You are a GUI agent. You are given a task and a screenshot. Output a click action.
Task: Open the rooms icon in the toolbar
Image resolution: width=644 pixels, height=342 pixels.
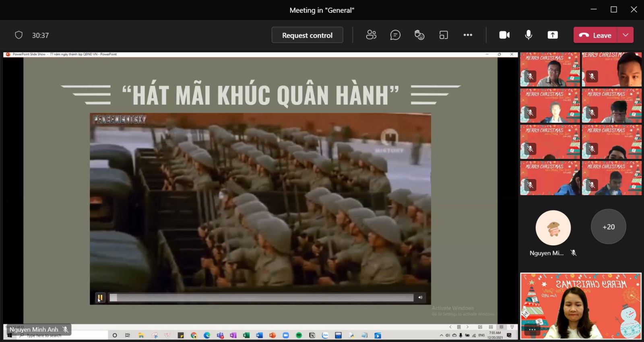[444, 35]
